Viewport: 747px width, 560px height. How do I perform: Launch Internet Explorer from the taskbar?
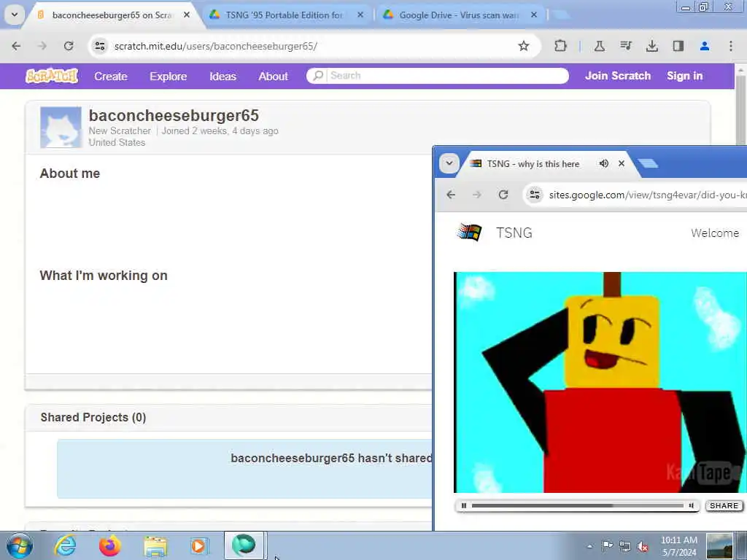pyautogui.click(x=65, y=545)
